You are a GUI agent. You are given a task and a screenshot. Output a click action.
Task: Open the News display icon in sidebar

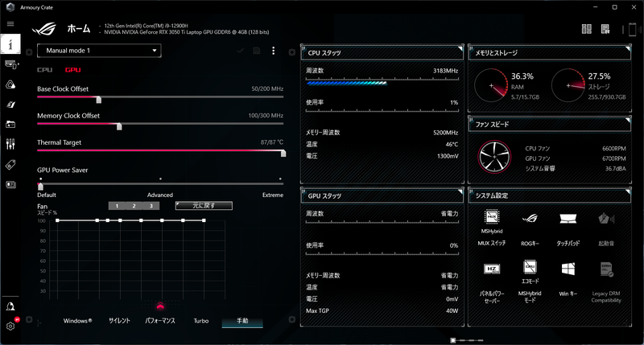(x=10, y=185)
